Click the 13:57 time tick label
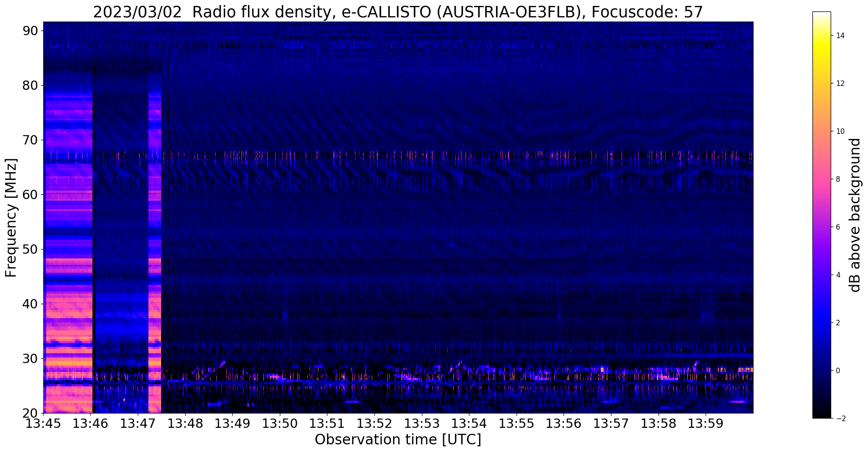Screen dimensions: 868x452 pos(611,423)
